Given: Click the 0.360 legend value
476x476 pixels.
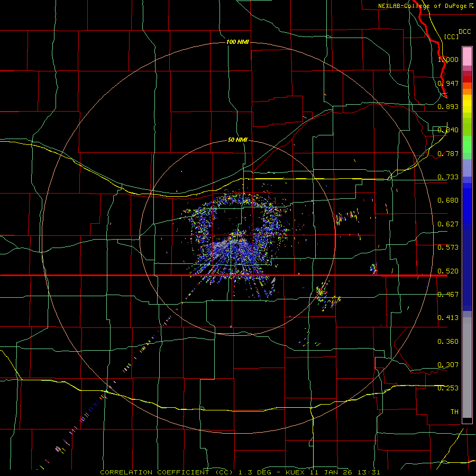Looking at the screenshot, I should click(x=448, y=342).
